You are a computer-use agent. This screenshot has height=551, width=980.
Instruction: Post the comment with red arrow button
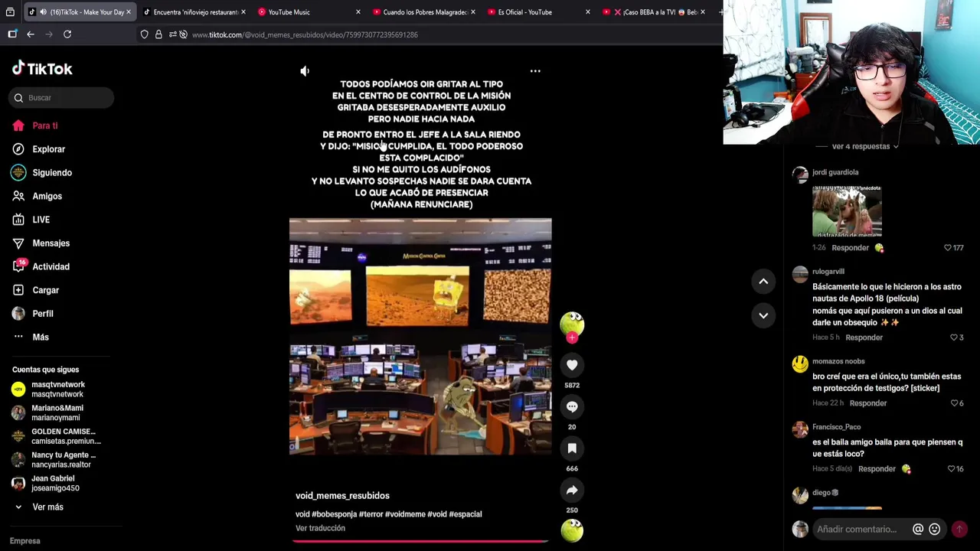(959, 530)
